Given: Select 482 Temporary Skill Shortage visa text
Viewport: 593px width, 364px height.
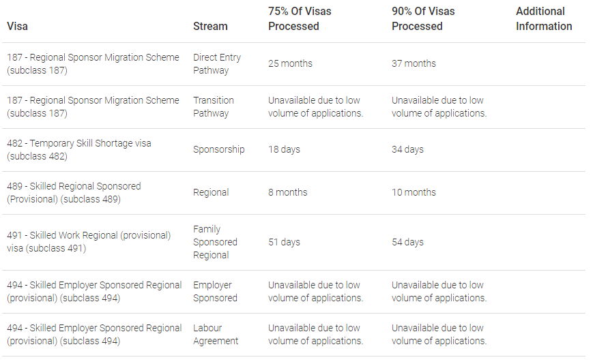Looking at the screenshot, I should (x=78, y=150).
